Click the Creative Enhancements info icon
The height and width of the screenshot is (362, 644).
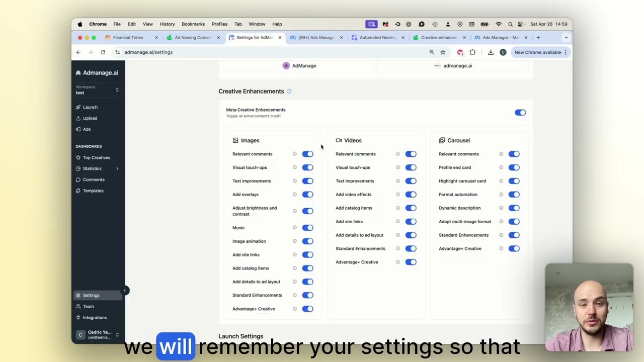tap(289, 91)
